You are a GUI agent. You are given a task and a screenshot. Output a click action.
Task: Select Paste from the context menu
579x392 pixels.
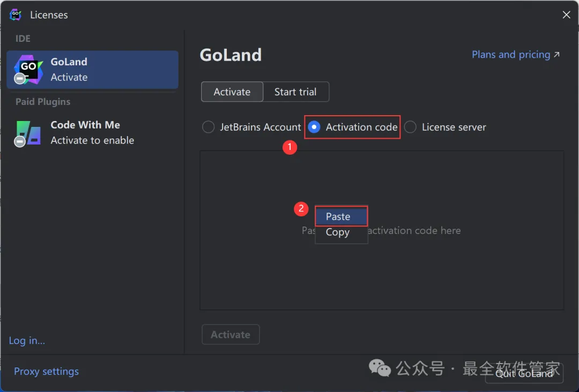(x=341, y=216)
